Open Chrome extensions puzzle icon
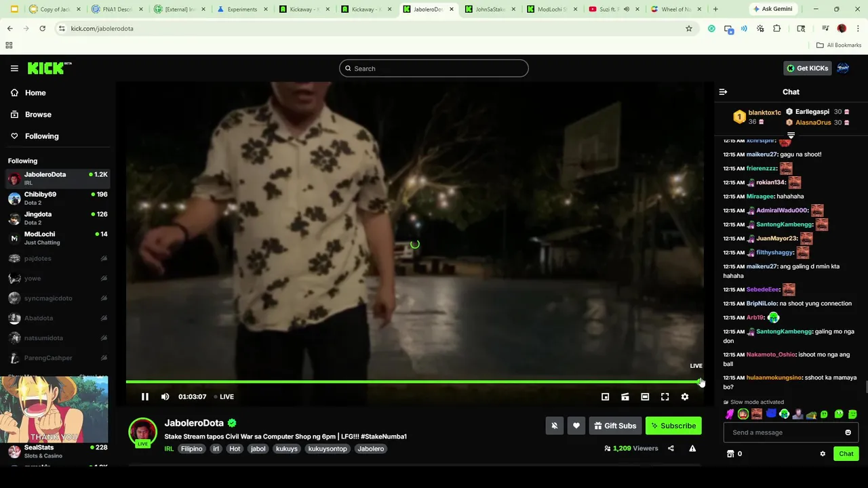 coord(777,28)
